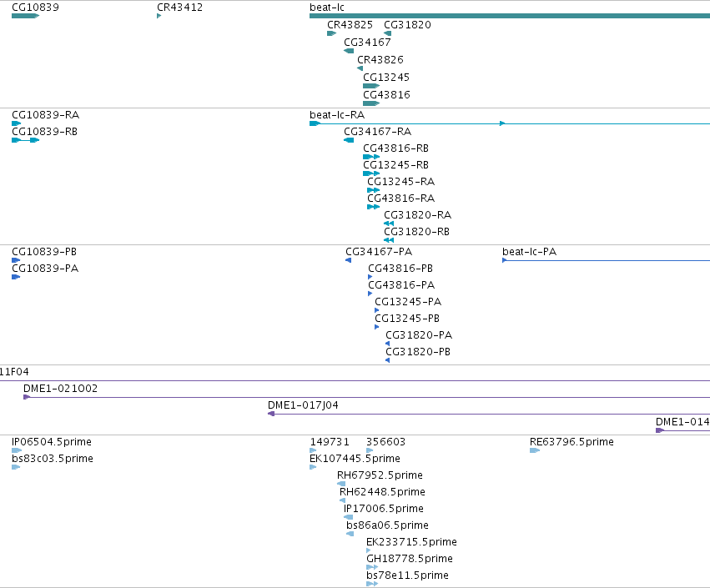Screen dimensions: 710x588
Task: Click the CG13245 gene label
Action: 386,78
